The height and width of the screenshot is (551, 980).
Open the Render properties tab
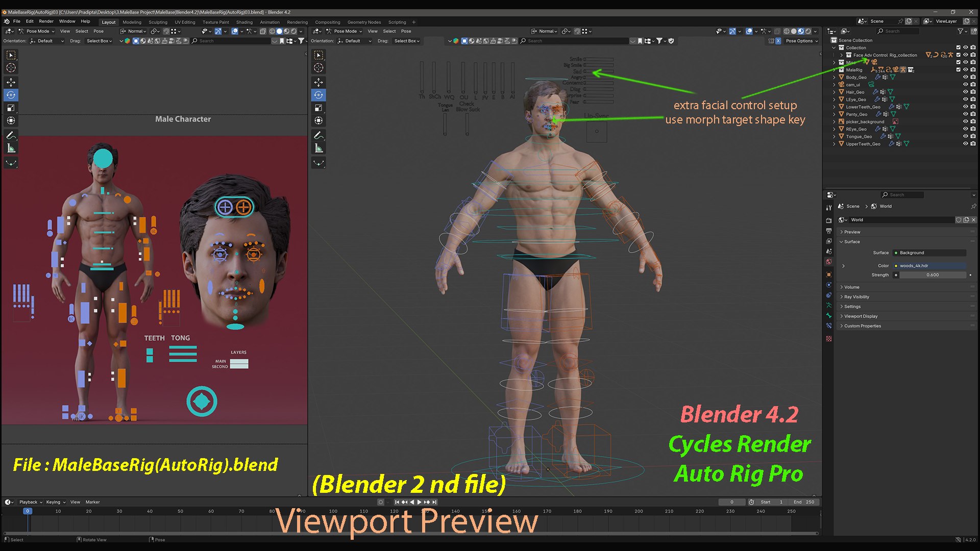(x=829, y=220)
